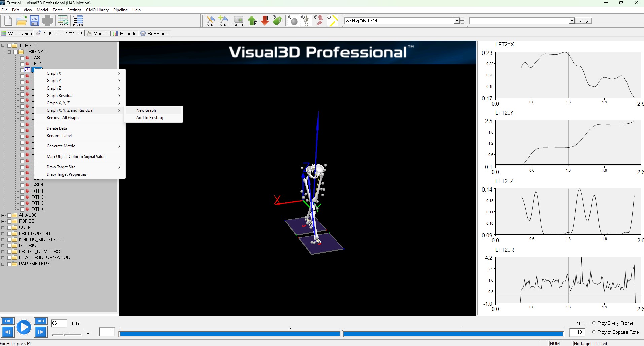Step forward one frame
The height and width of the screenshot is (346, 644).
[40, 332]
